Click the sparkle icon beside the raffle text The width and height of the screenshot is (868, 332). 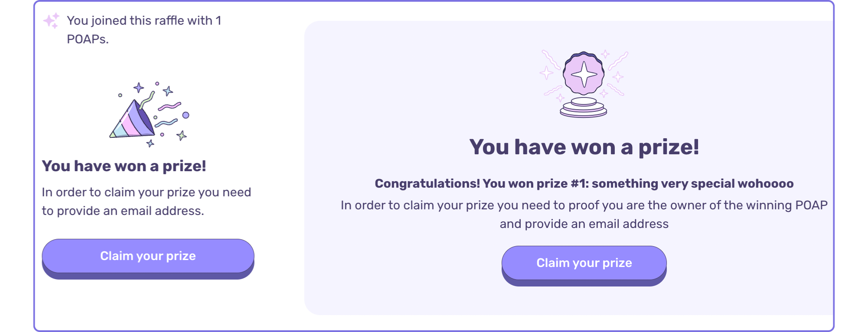pyautogui.click(x=51, y=21)
